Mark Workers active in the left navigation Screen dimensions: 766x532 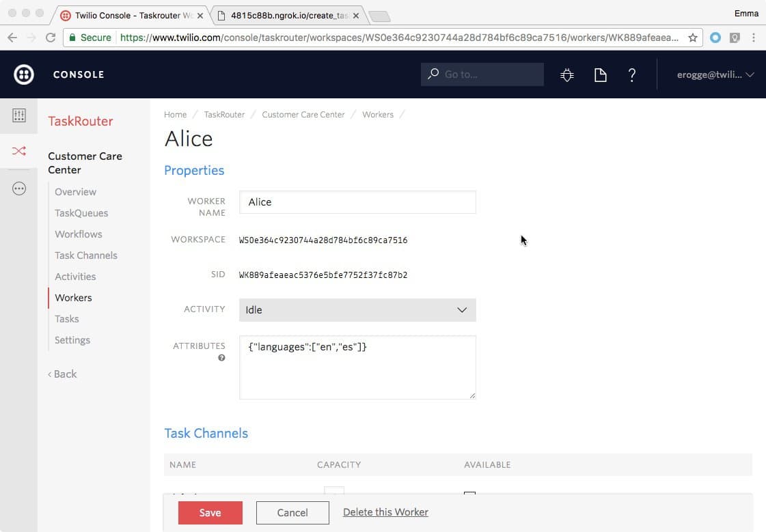(x=73, y=298)
